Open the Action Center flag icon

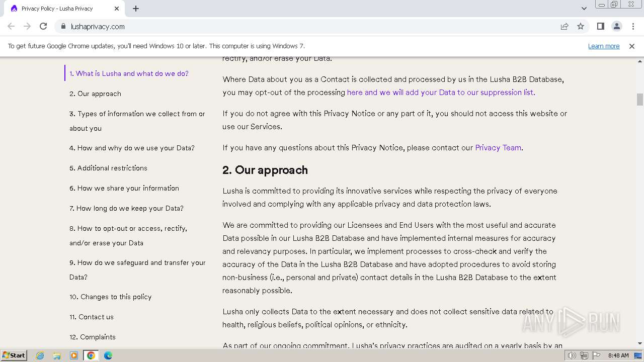pyautogui.click(x=596, y=355)
